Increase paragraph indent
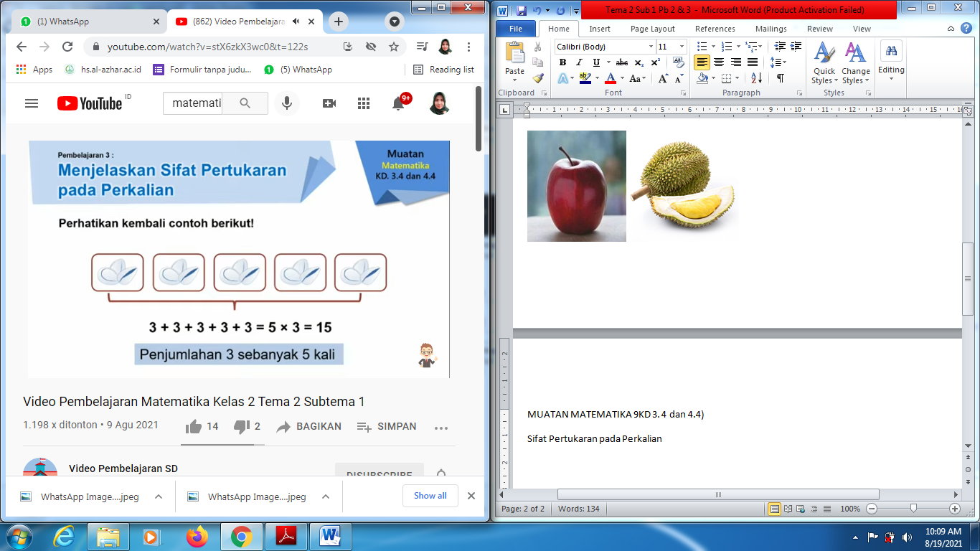Image resolution: width=980 pixels, height=551 pixels. [796, 47]
